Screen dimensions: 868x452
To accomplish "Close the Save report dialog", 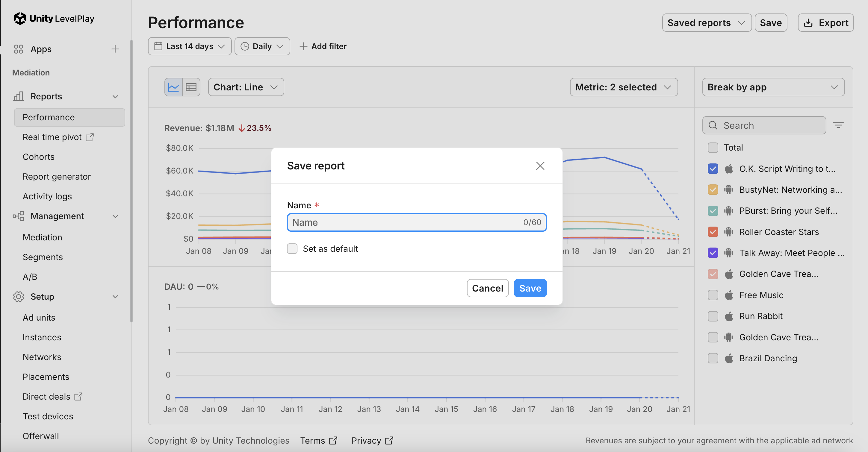I will click(540, 166).
